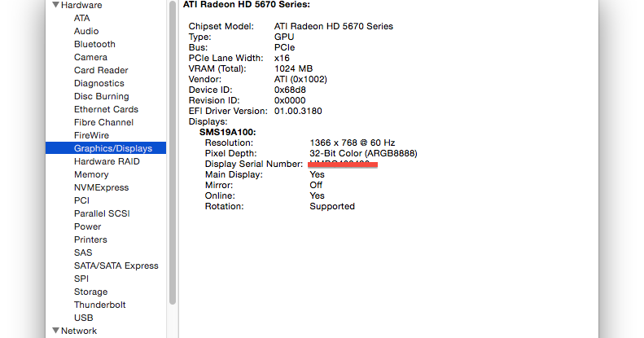The width and height of the screenshot is (644, 338).
Task: Click the ATI Radeon HD 5670 Series heading
Action: 247,5
